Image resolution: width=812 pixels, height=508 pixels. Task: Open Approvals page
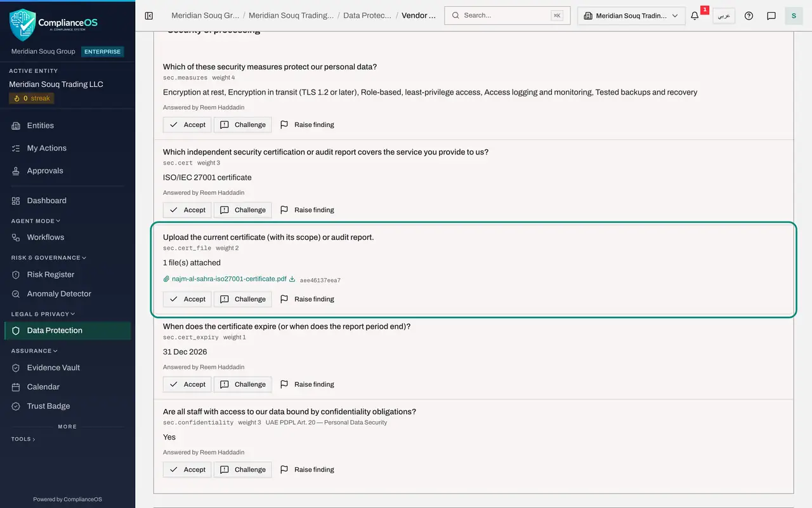coord(67,171)
